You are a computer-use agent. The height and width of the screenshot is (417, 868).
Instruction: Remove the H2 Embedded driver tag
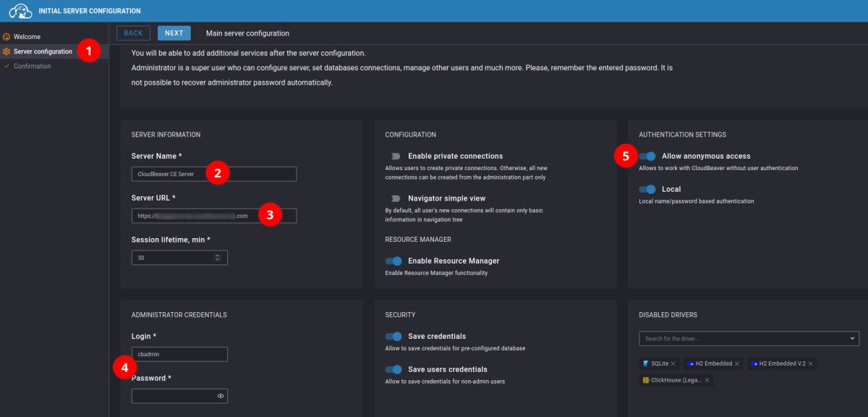pyautogui.click(x=737, y=363)
